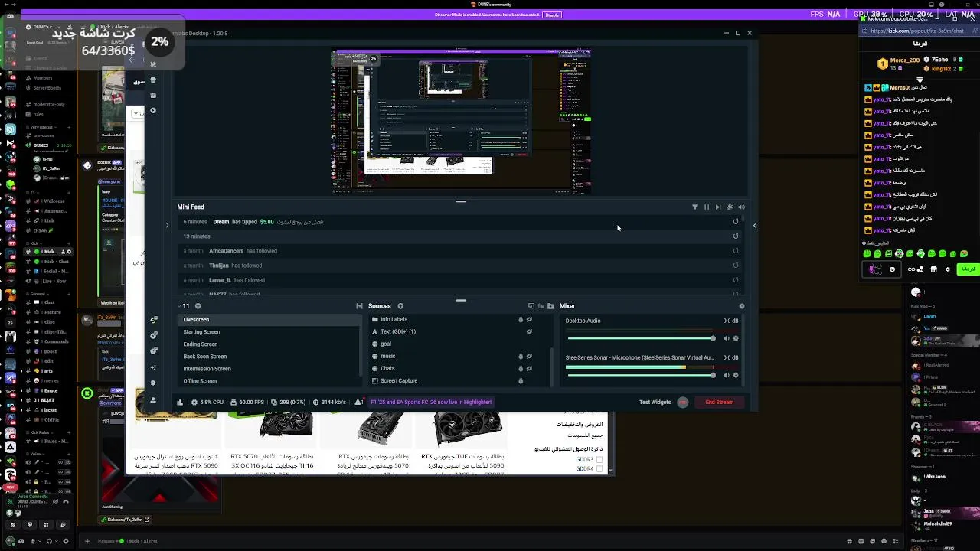This screenshot has height=551, width=980.
Task: Open account profile icon in left sidebar
Action: pyautogui.click(x=153, y=400)
